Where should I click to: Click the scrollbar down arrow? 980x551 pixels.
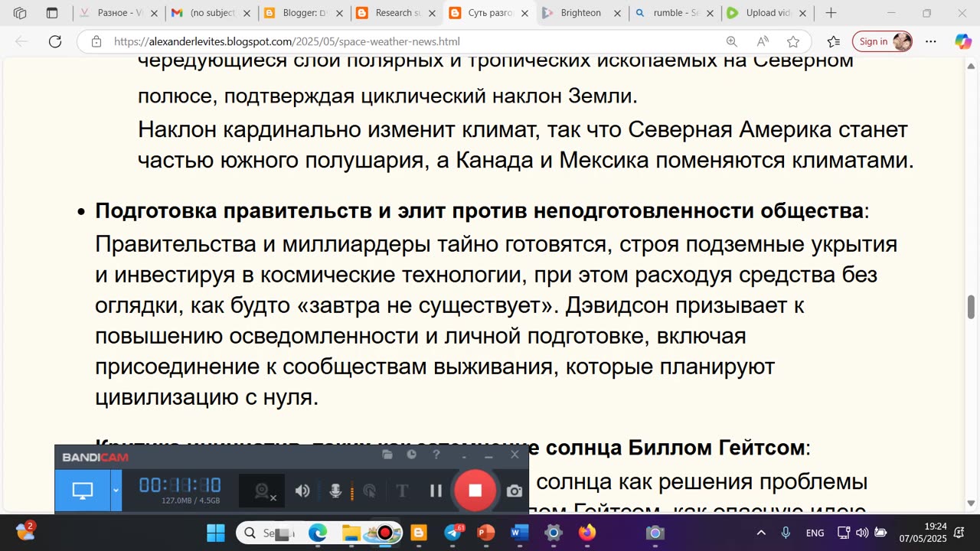pos(971,504)
